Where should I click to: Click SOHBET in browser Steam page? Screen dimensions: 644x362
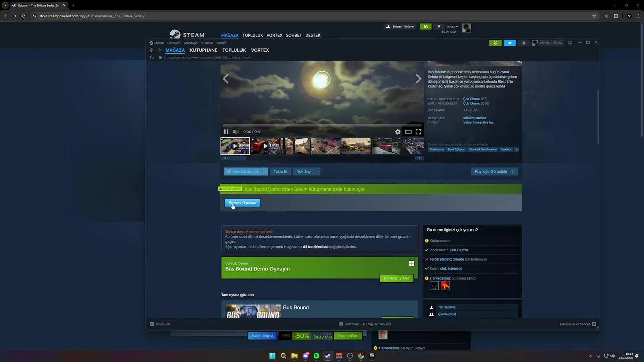coord(294,35)
